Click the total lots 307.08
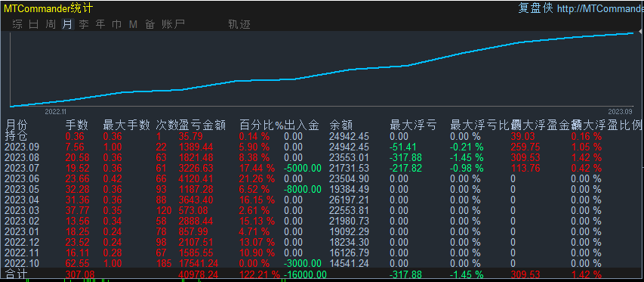This screenshot has height=282, width=644. pyautogui.click(x=80, y=274)
